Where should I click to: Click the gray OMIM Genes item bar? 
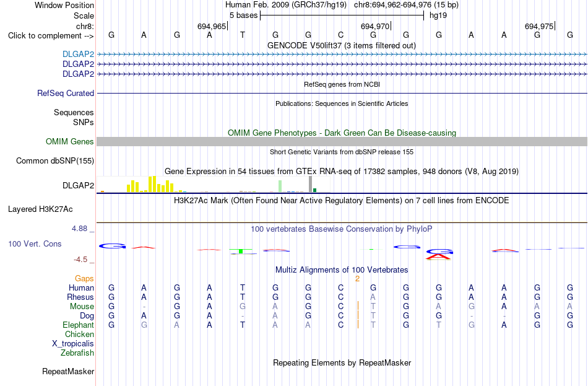coord(342,141)
